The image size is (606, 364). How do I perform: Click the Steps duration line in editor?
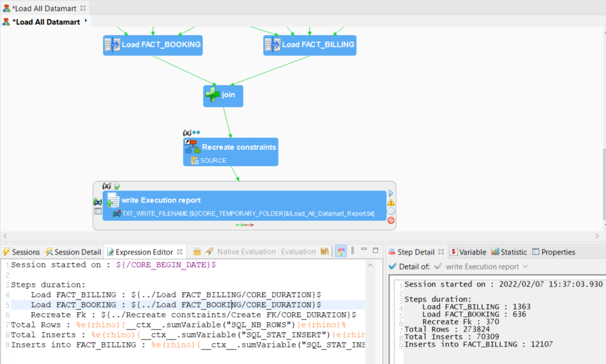[48, 285]
